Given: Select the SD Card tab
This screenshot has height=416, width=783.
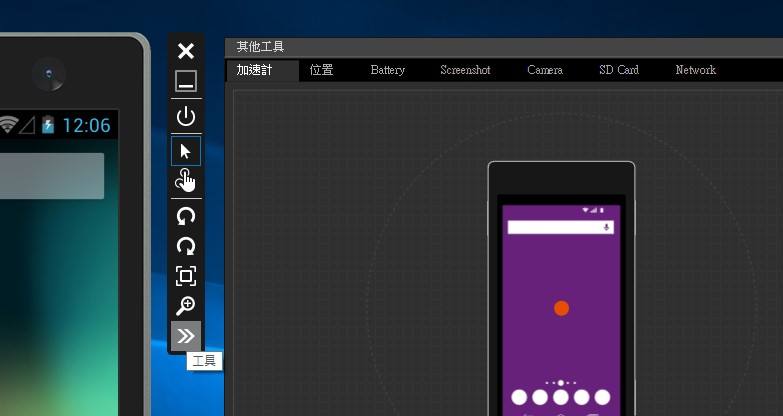Looking at the screenshot, I should click(619, 70).
